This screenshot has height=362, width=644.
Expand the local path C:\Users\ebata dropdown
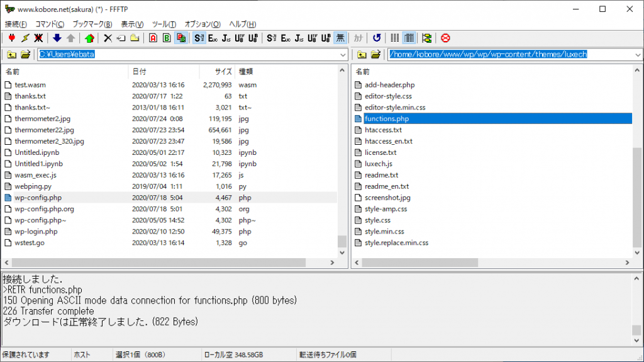(x=343, y=55)
